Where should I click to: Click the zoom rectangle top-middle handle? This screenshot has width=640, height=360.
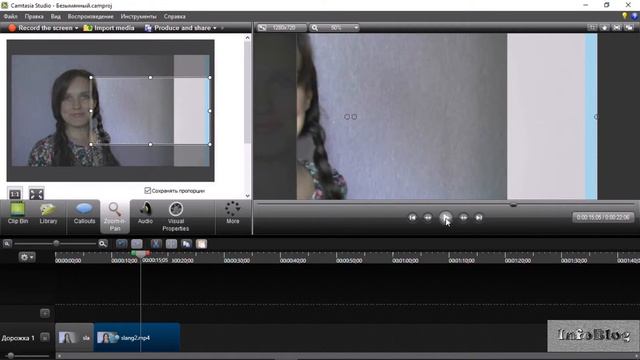[x=150, y=77]
